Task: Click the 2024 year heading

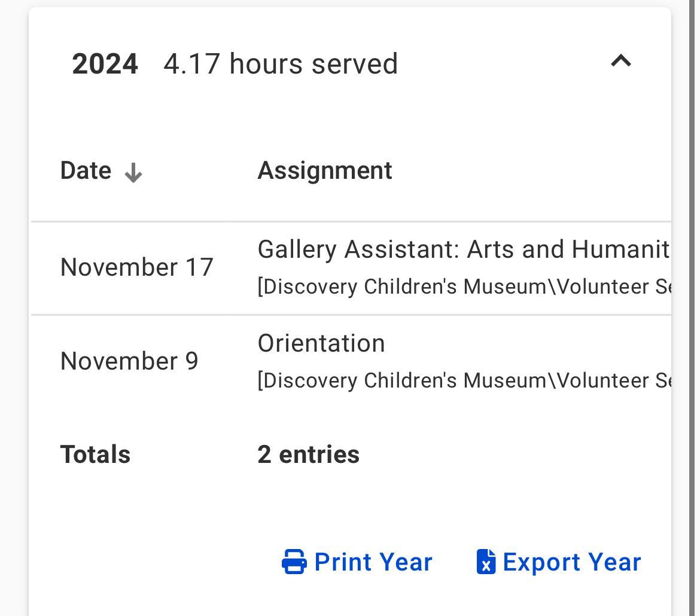Action: [105, 64]
